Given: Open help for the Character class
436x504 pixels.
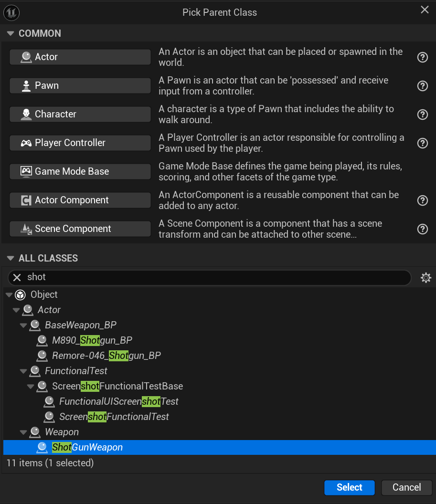Looking at the screenshot, I should (422, 115).
